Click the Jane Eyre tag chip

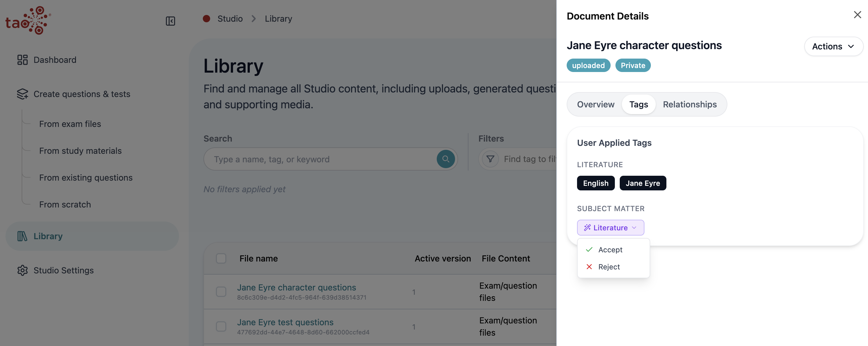click(643, 183)
